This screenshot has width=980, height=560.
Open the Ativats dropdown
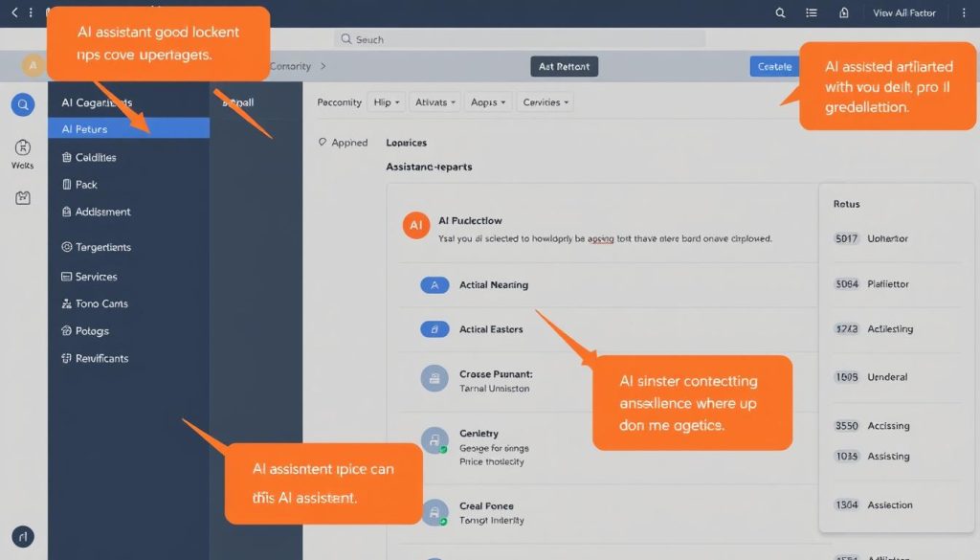pyautogui.click(x=434, y=102)
